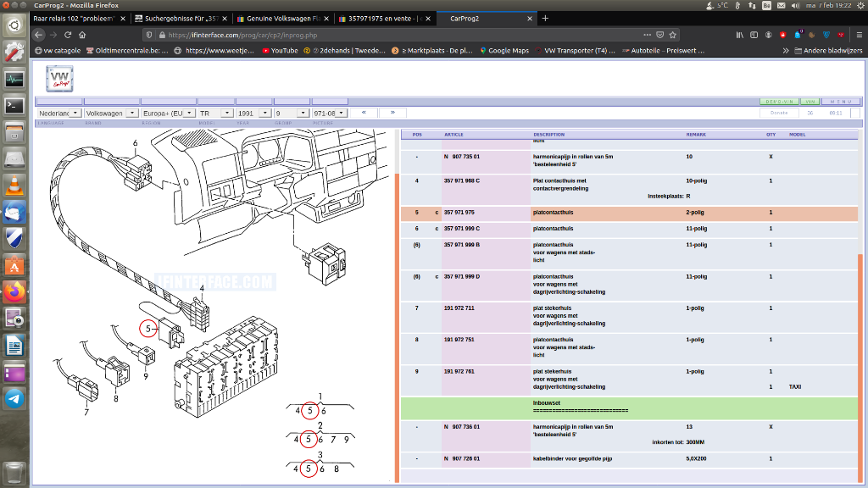The width and height of the screenshot is (868, 488).
Task: Click the VW CarProg logo icon
Action: pyautogui.click(x=59, y=79)
